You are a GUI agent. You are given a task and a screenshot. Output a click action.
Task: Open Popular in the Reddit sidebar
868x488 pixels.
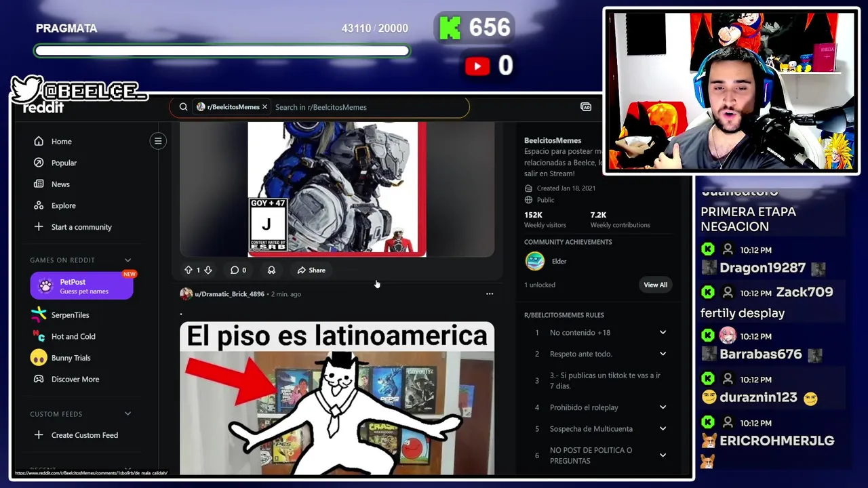(x=55, y=163)
